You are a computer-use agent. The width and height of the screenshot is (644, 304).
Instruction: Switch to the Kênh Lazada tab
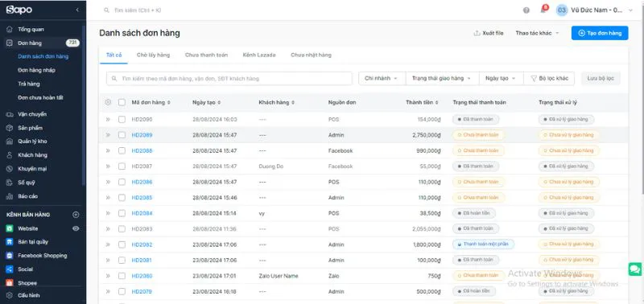click(x=259, y=55)
